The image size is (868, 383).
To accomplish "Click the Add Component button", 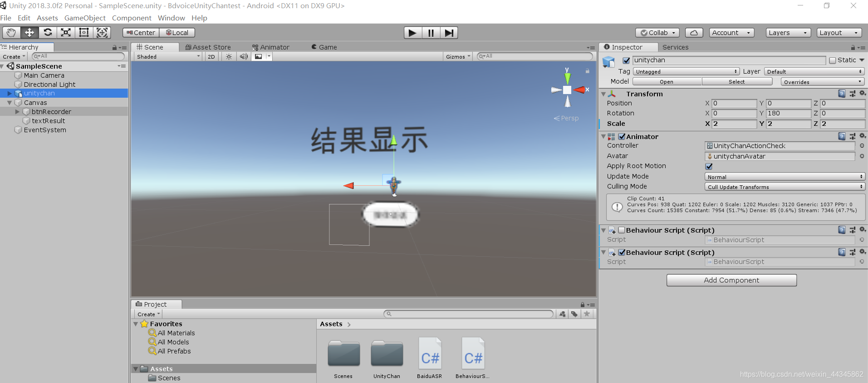I will pos(731,280).
